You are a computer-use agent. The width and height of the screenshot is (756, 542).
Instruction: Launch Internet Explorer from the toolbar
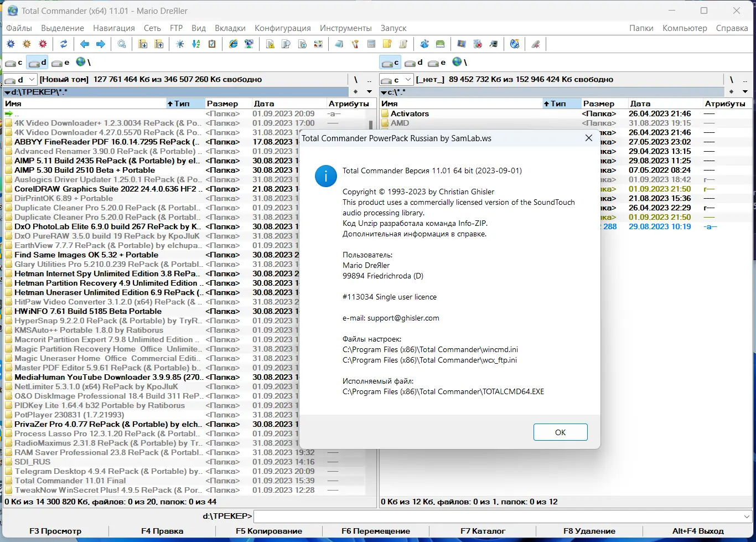233,44
